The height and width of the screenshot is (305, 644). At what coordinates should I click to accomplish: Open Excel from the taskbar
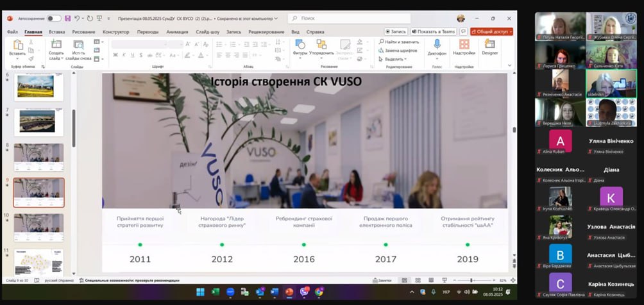(x=216, y=292)
